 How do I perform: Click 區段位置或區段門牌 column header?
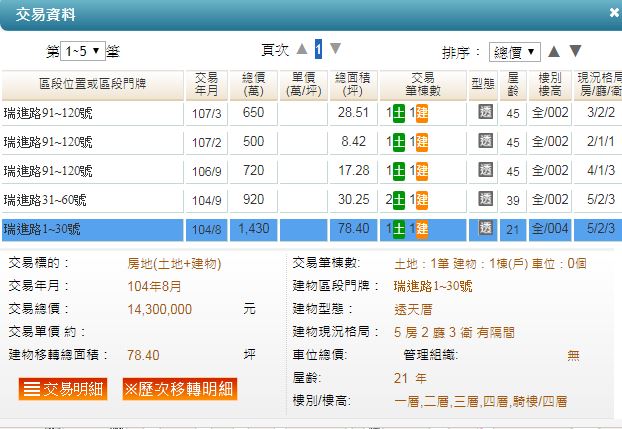(93, 85)
